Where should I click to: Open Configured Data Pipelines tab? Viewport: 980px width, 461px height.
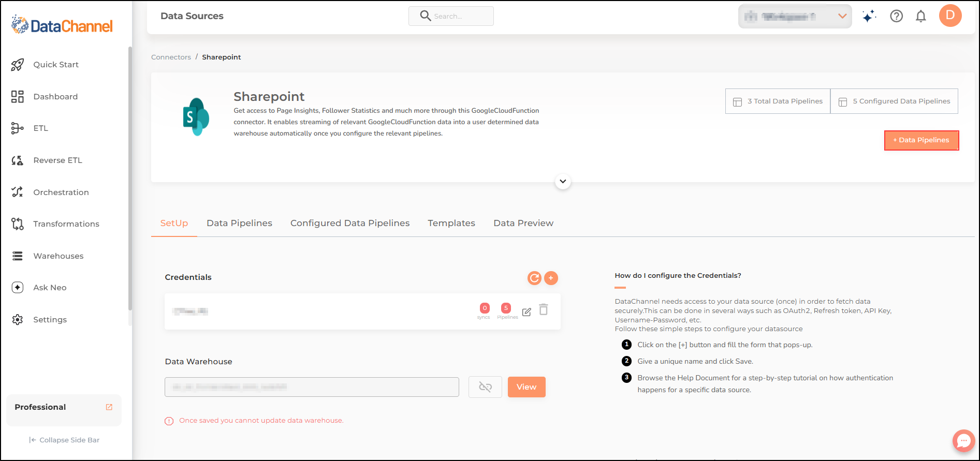(x=350, y=224)
